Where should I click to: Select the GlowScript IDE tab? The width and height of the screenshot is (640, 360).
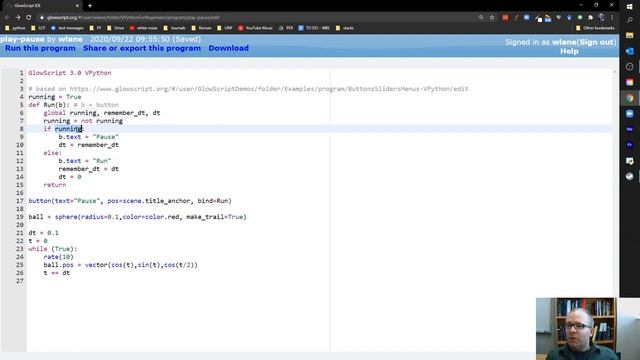pos(42,6)
